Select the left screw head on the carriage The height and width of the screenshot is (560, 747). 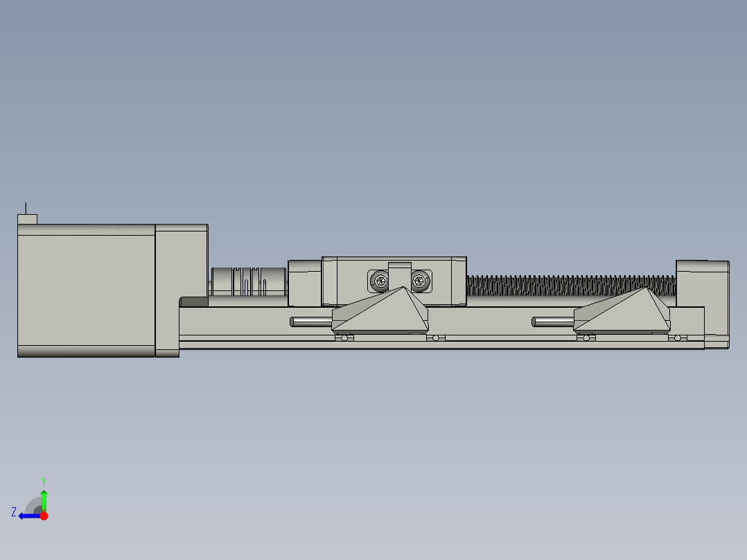coord(380,281)
